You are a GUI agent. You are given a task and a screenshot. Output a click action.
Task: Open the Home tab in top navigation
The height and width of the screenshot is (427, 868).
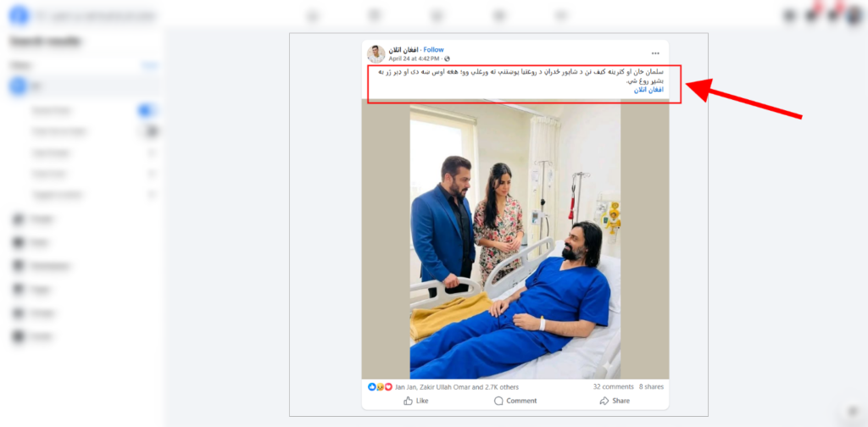(x=313, y=15)
